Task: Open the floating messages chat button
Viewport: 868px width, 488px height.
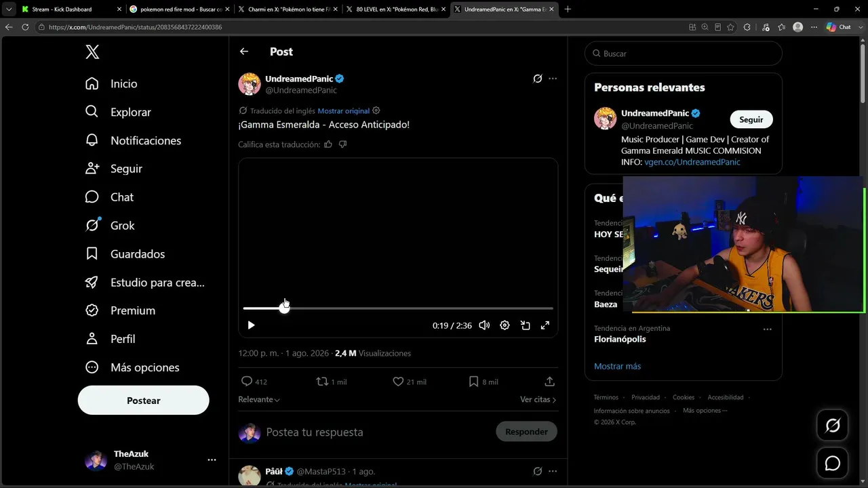Action: 833,464
